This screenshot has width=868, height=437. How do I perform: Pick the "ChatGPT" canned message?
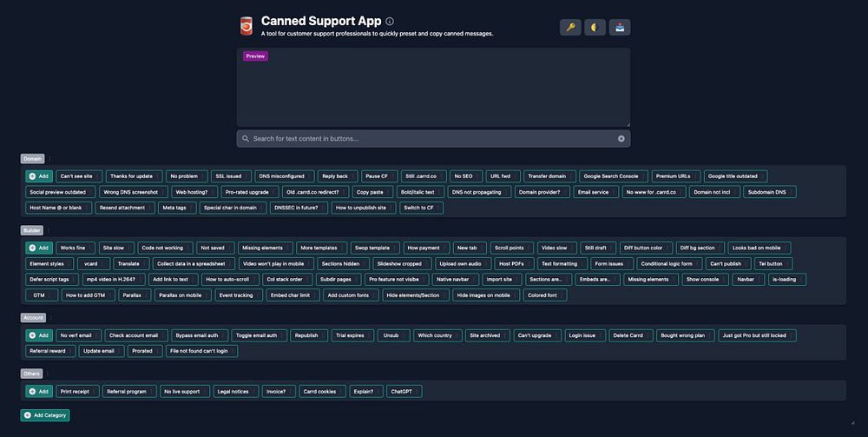pos(404,391)
